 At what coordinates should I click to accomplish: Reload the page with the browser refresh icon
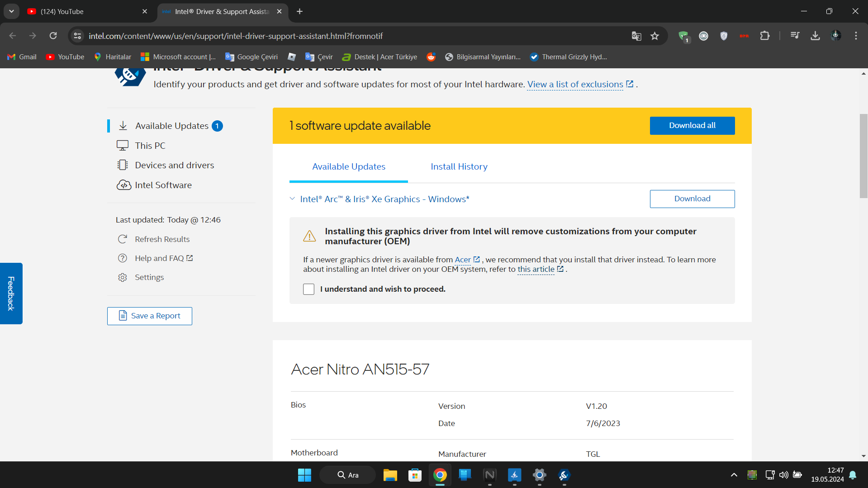point(53,36)
